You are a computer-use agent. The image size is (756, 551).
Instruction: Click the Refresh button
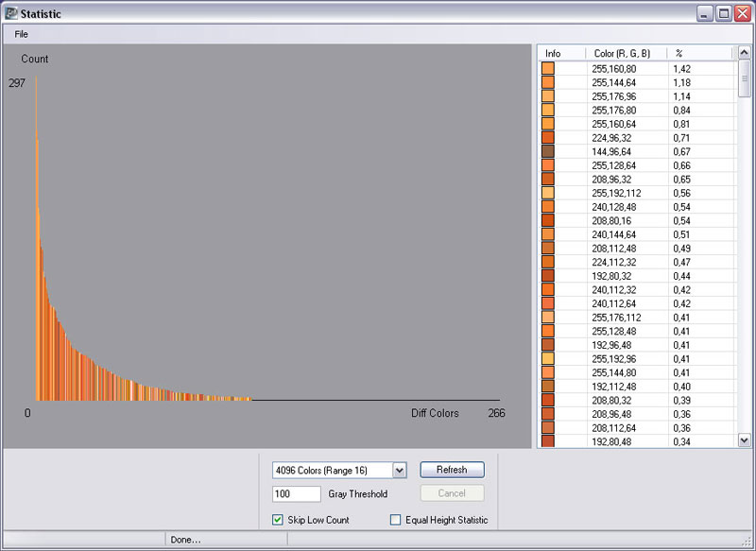[452, 470]
